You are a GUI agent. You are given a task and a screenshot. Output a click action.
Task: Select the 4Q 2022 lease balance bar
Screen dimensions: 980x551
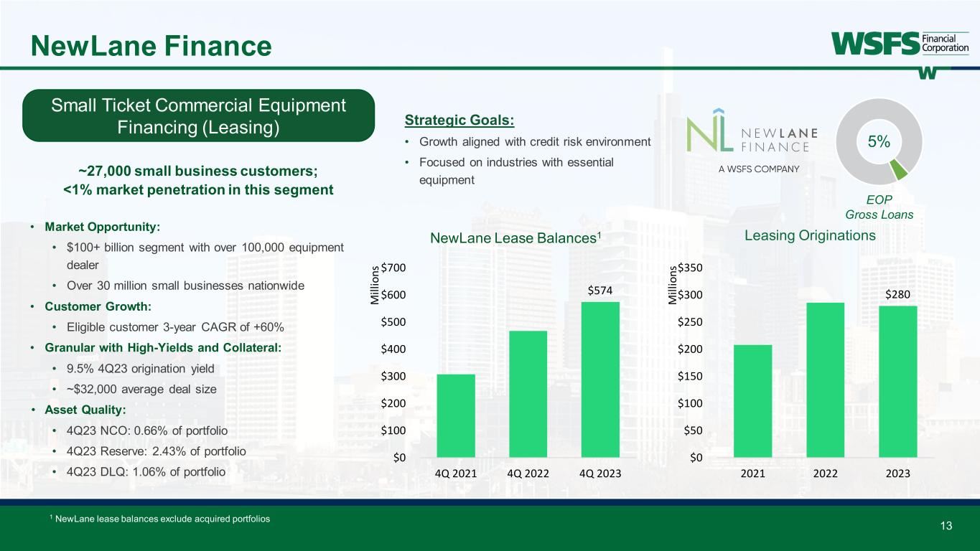coord(528,394)
